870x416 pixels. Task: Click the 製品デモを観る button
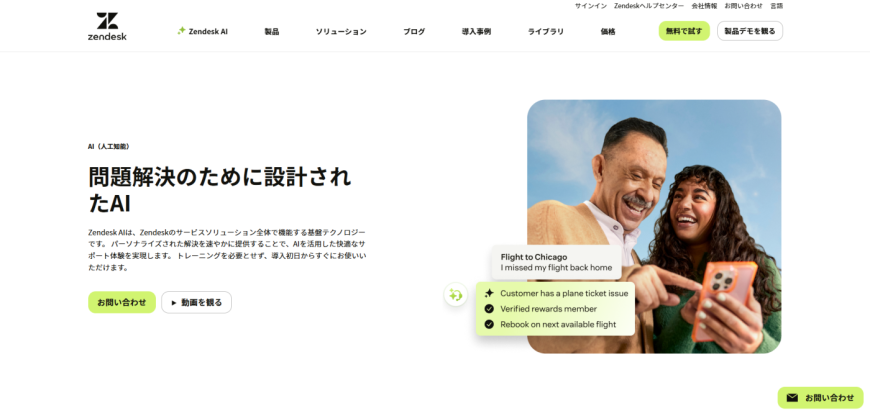(x=750, y=31)
